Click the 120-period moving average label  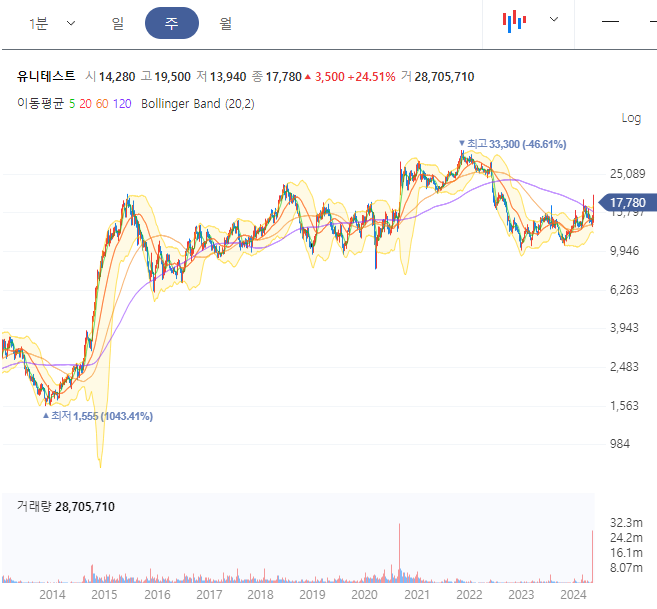point(122,104)
